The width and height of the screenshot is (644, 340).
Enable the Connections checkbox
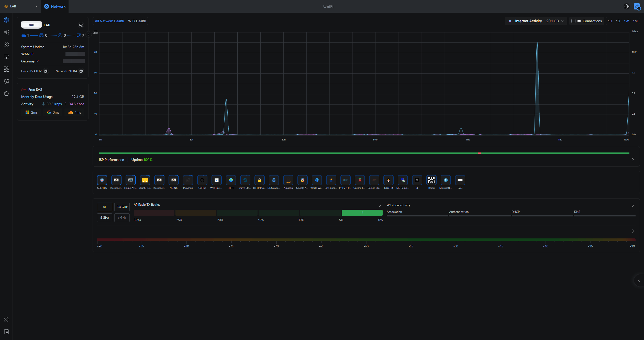(x=573, y=21)
